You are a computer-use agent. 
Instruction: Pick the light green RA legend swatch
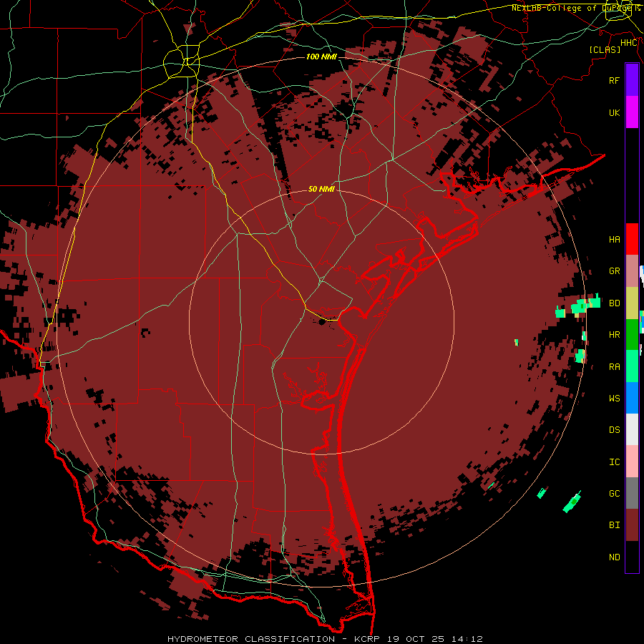pyautogui.click(x=632, y=366)
